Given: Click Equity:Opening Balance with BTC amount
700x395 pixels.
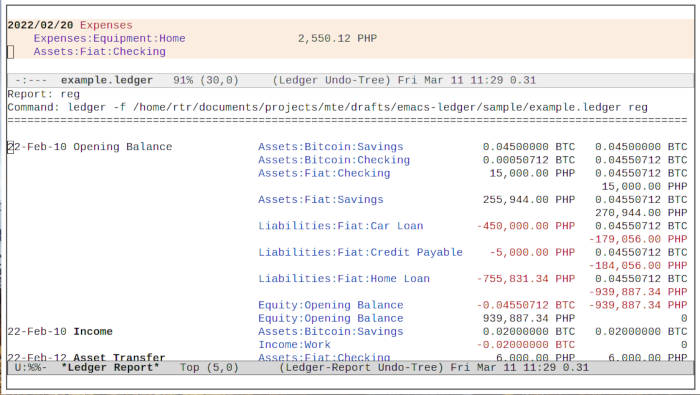Looking at the screenshot, I should 330,305.
